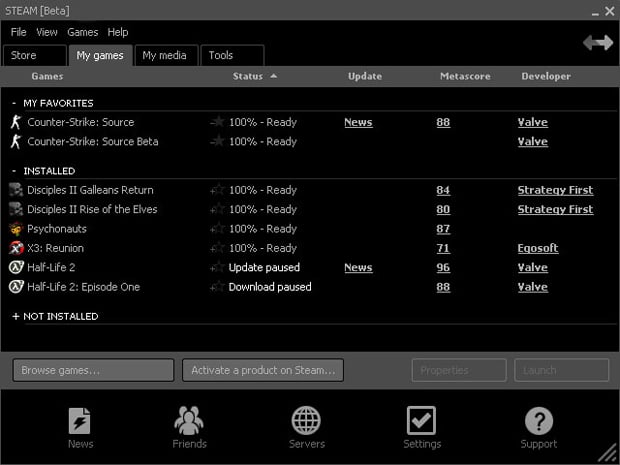
Task: Open the Friends icon
Action: pos(188,421)
